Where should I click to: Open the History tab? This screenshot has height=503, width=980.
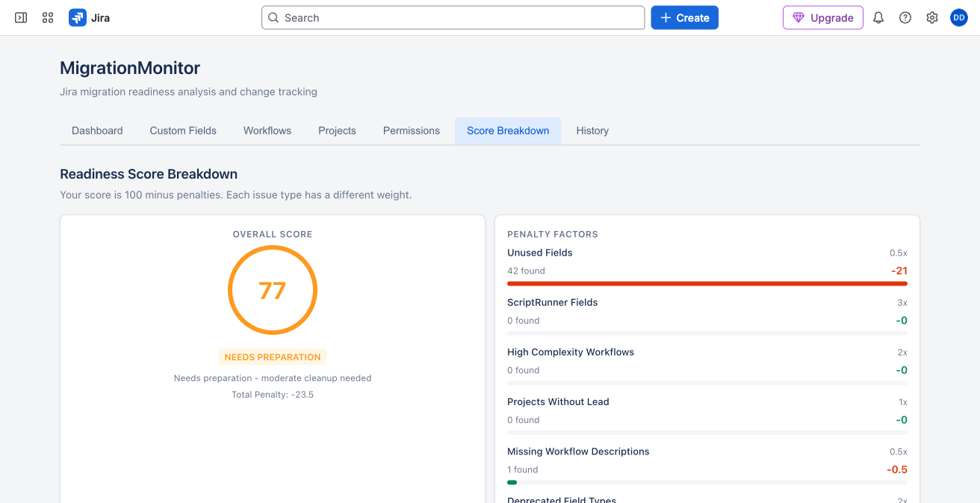tap(592, 130)
